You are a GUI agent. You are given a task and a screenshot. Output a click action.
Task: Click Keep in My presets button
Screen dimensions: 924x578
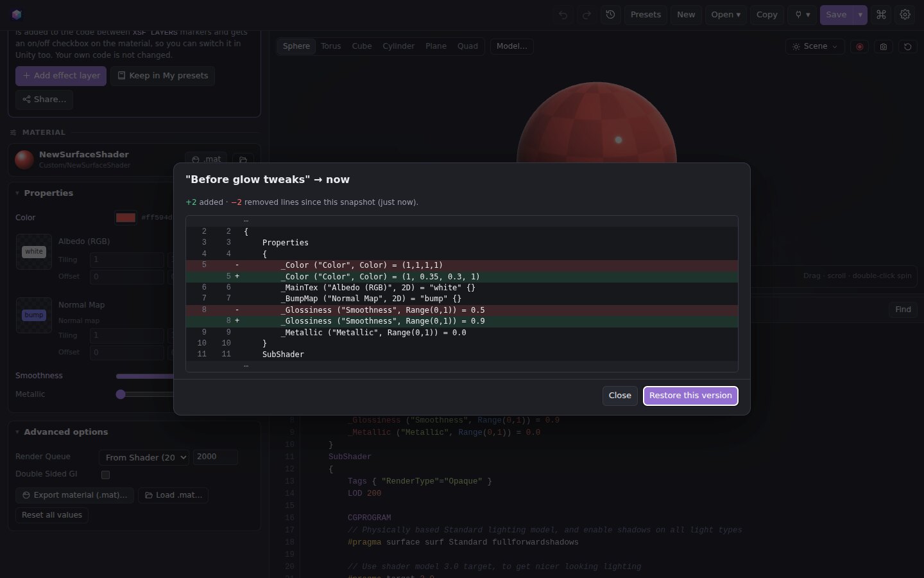click(163, 76)
